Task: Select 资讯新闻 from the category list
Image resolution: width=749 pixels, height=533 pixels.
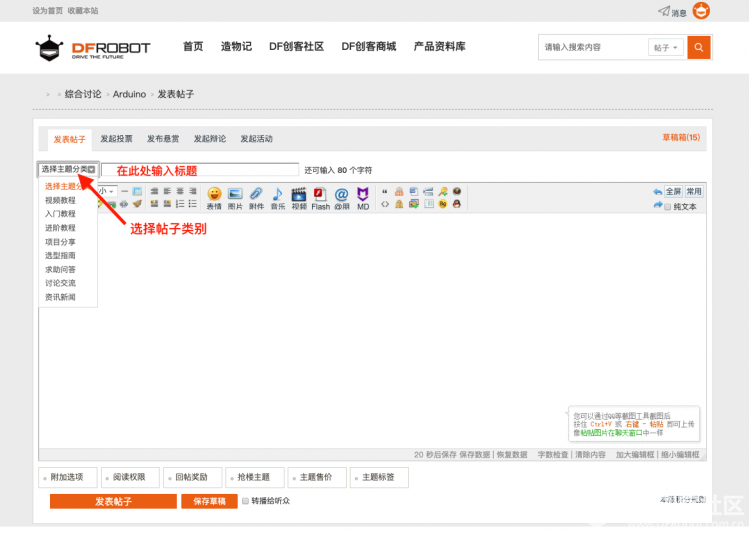Action: pos(60,298)
